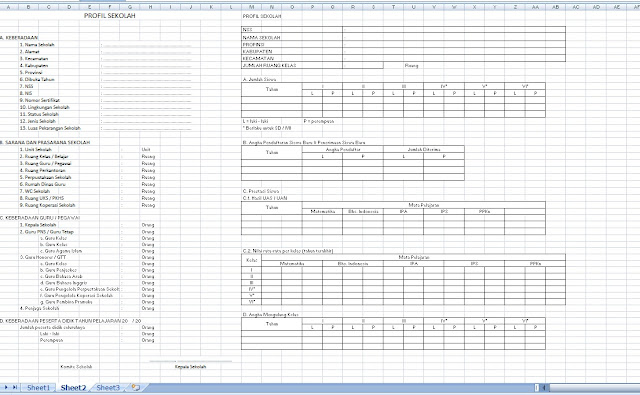This screenshot has height=395, width=640.
Task: Click the 'C. KEBERADAAN GURU / PEGAWAI' heading
Action: [x=40, y=217]
